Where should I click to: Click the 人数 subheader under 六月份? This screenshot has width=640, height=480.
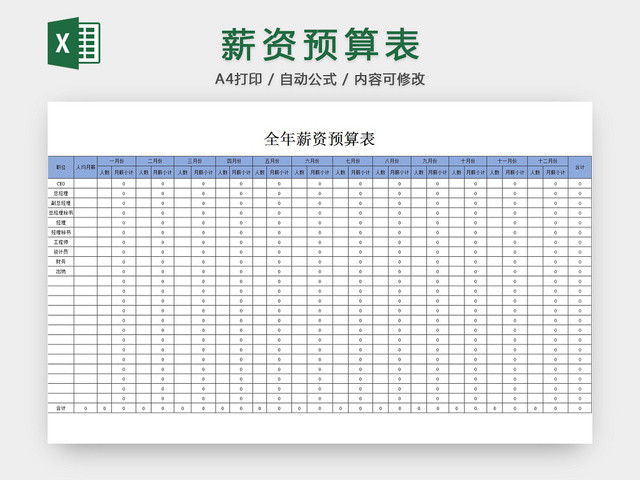(x=300, y=172)
